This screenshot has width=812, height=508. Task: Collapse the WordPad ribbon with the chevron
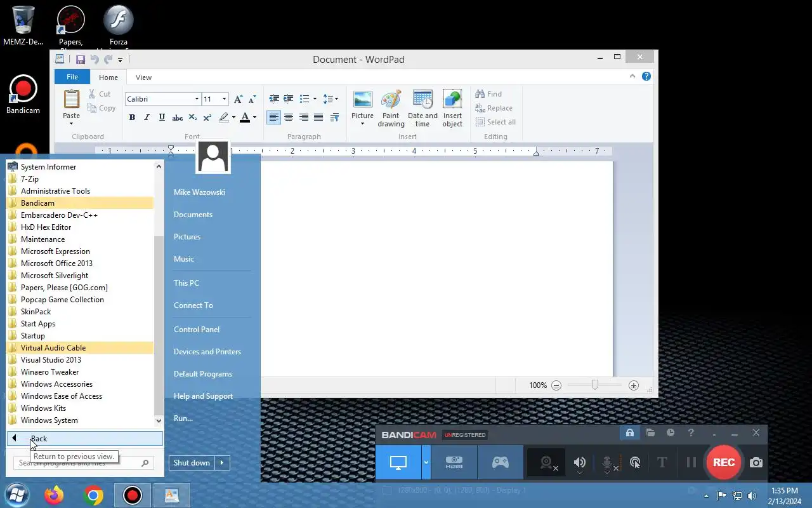coord(632,76)
